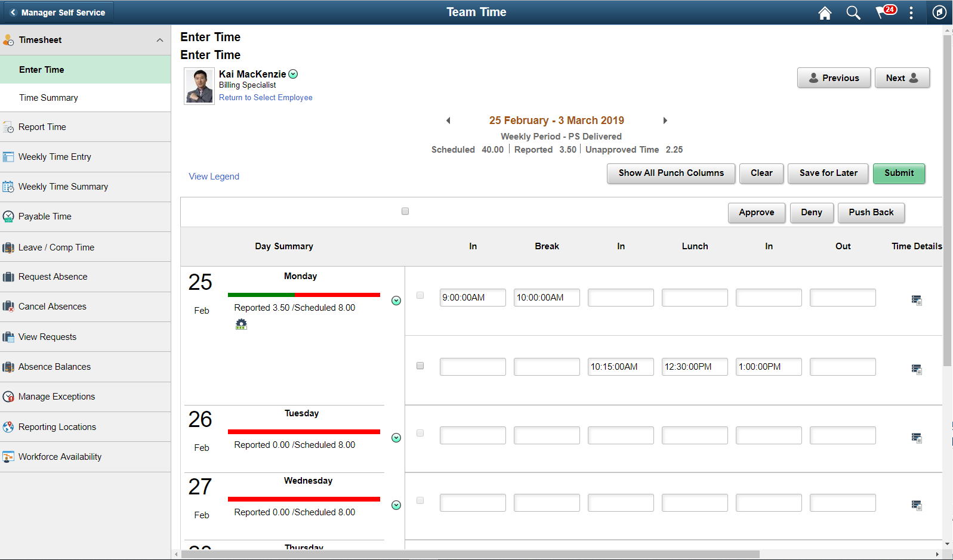Screen dimensions: 953x560
Task: Click Tuesday red progress bar
Action: click(304, 432)
